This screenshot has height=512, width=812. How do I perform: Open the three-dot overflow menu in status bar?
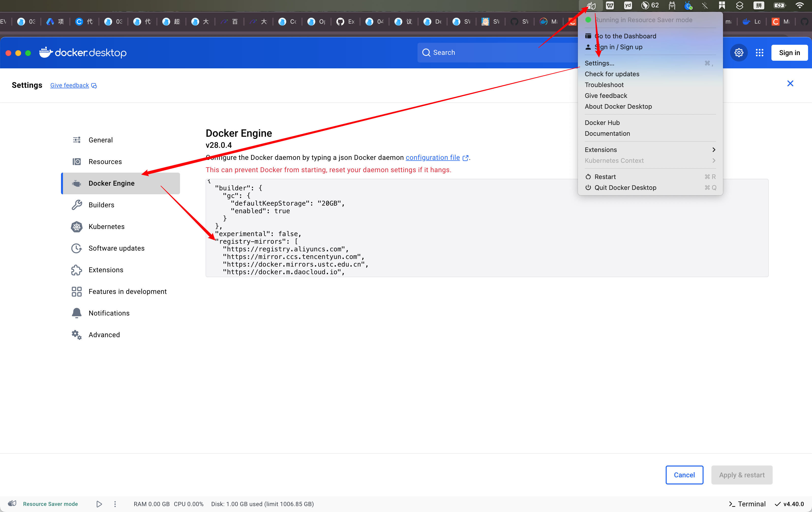(115, 504)
